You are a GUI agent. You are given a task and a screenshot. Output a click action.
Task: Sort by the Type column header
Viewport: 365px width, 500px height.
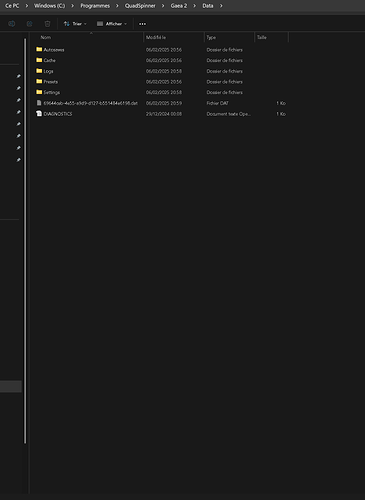pos(211,37)
